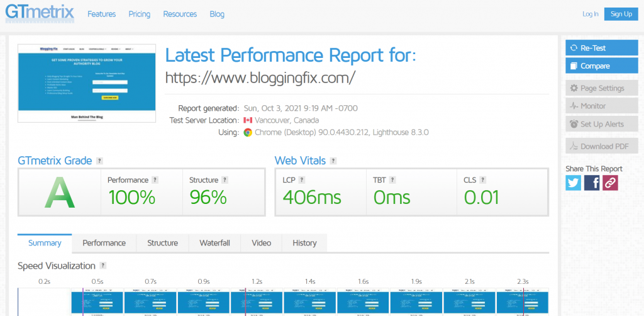Open help icon beside CLS
Image resolution: width=644 pixels, height=316 pixels.
click(482, 180)
